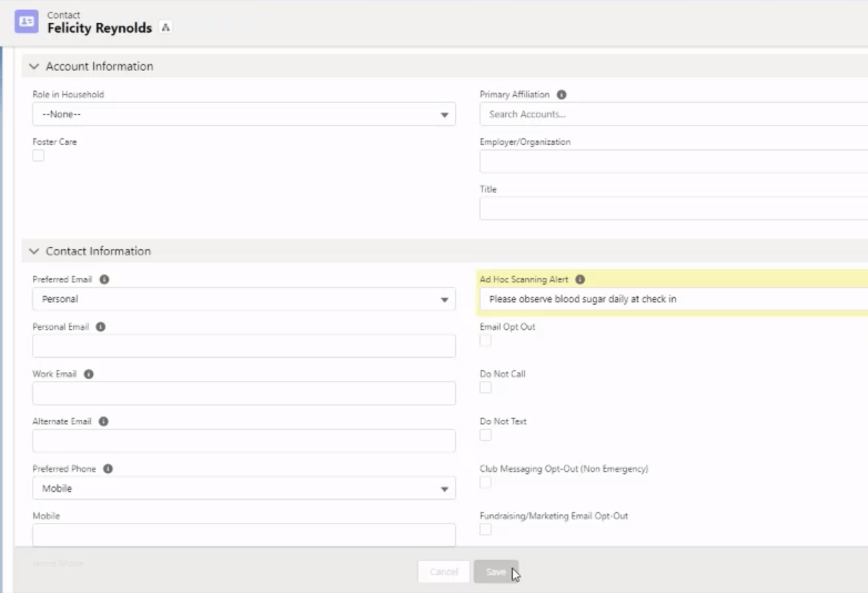Screen dimensions: 868x593
Task: Open the Preferred Phone dropdown showing Mobile
Action: 445,487
